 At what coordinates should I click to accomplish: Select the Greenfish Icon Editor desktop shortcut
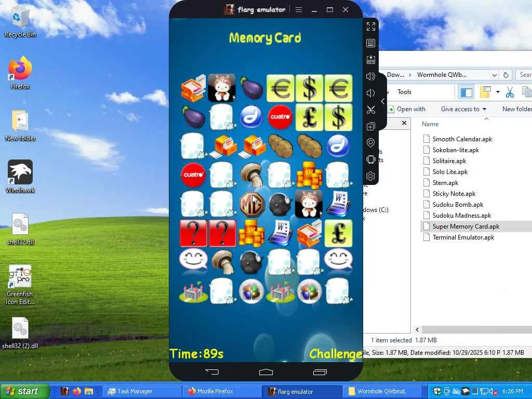[x=20, y=285]
